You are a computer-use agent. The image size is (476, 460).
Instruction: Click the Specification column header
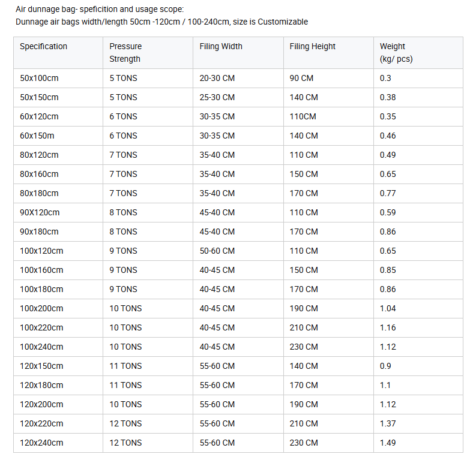coord(58,53)
